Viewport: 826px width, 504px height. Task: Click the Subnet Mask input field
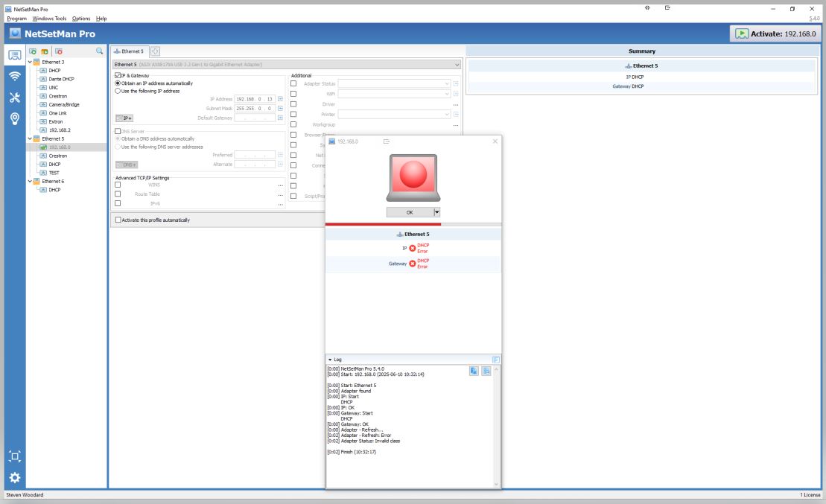tap(255, 109)
